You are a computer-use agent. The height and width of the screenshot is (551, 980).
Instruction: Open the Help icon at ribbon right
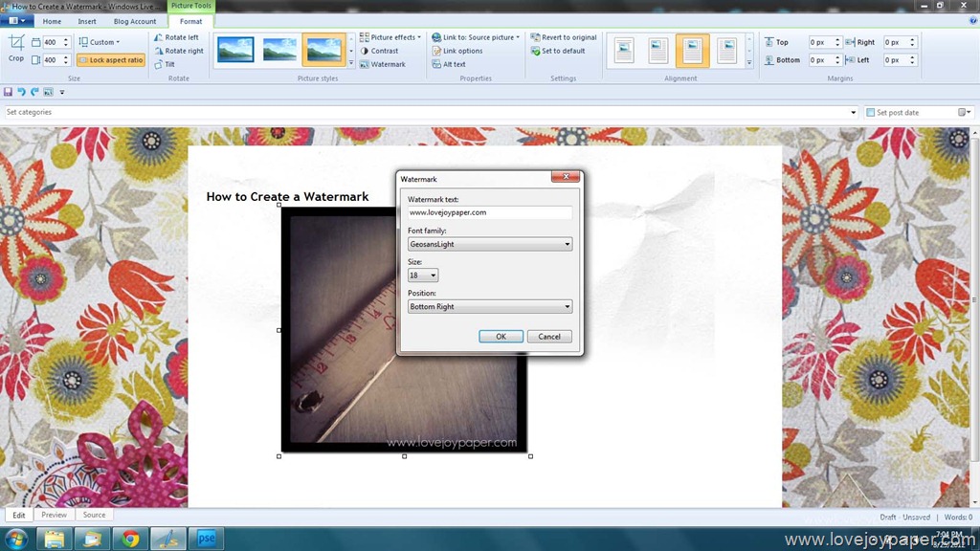pyautogui.click(x=973, y=21)
